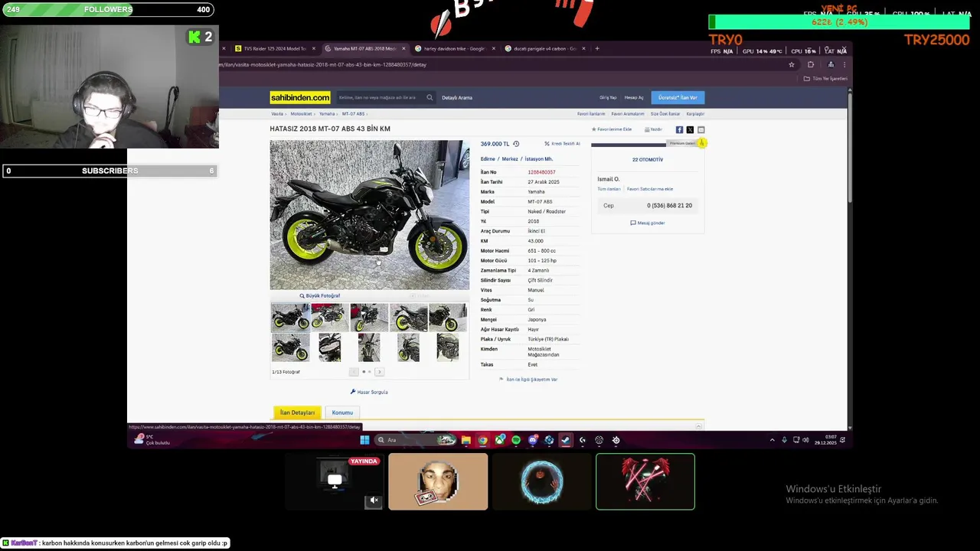Click the Yazdır print link
Viewport: 980px width, 551px height.
pyautogui.click(x=653, y=129)
